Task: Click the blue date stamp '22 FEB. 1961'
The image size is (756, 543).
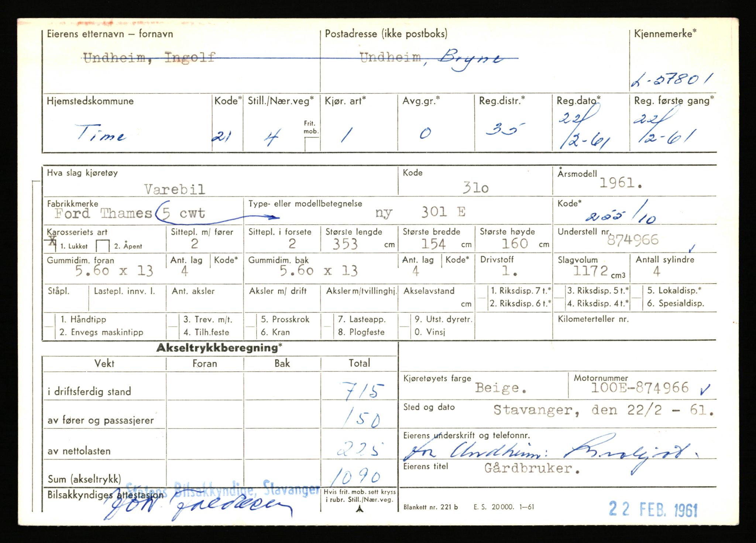Action: pos(653,509)
